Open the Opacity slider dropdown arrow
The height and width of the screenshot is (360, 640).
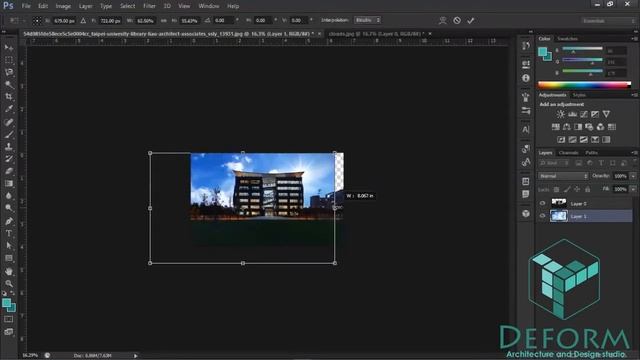[x=633, y=176]
